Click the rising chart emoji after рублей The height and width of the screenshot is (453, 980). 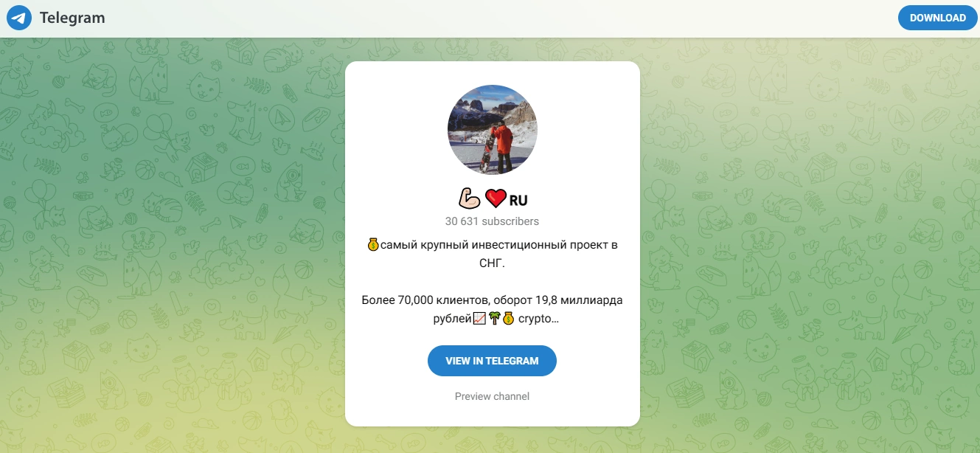[479, 319]
